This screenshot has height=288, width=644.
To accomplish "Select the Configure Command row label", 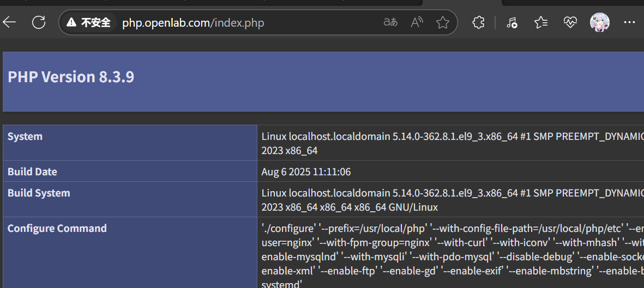I will [57, 228].
